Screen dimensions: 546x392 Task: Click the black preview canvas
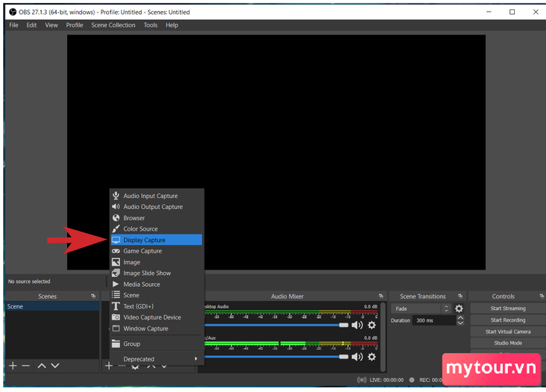pyautogui.click(x=276, y=152)
